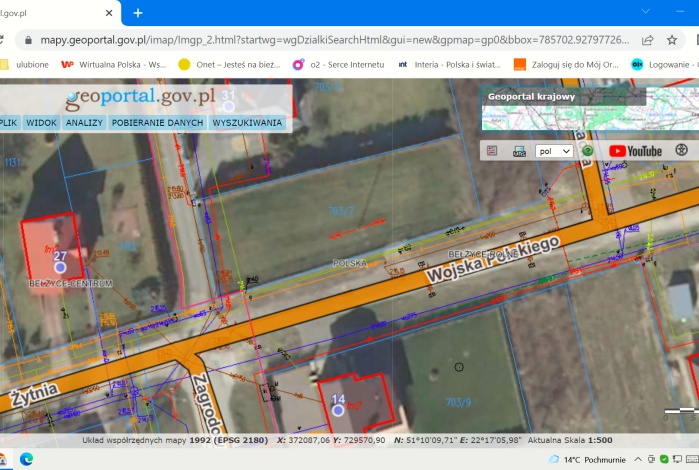This screenshot has height=470, width=699.
Task: Open a new browser tab
Action: click(138, 13)
